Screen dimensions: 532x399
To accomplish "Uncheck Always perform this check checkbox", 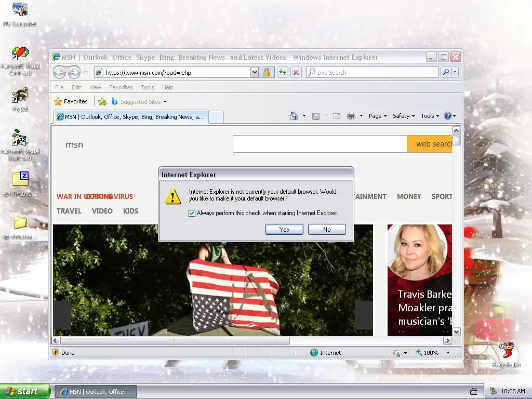I will (x=192, y=213).
